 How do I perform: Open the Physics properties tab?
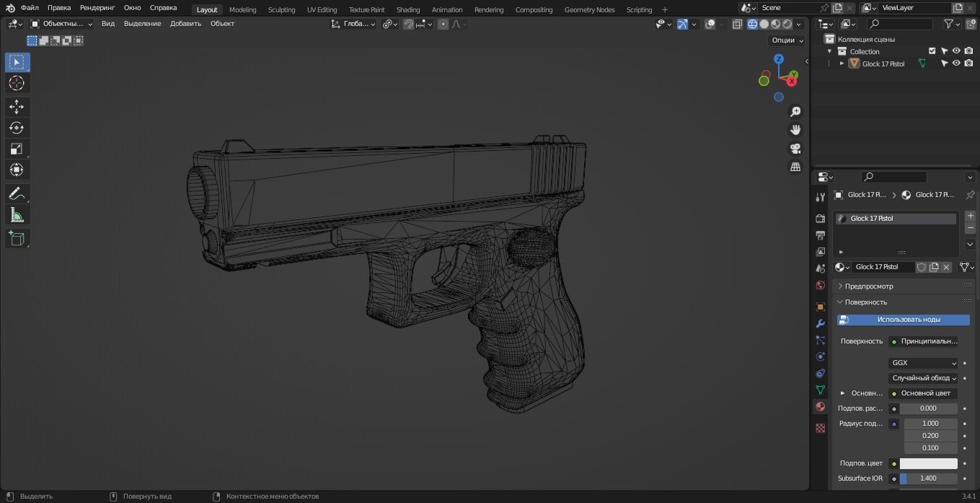coord(820,357)
